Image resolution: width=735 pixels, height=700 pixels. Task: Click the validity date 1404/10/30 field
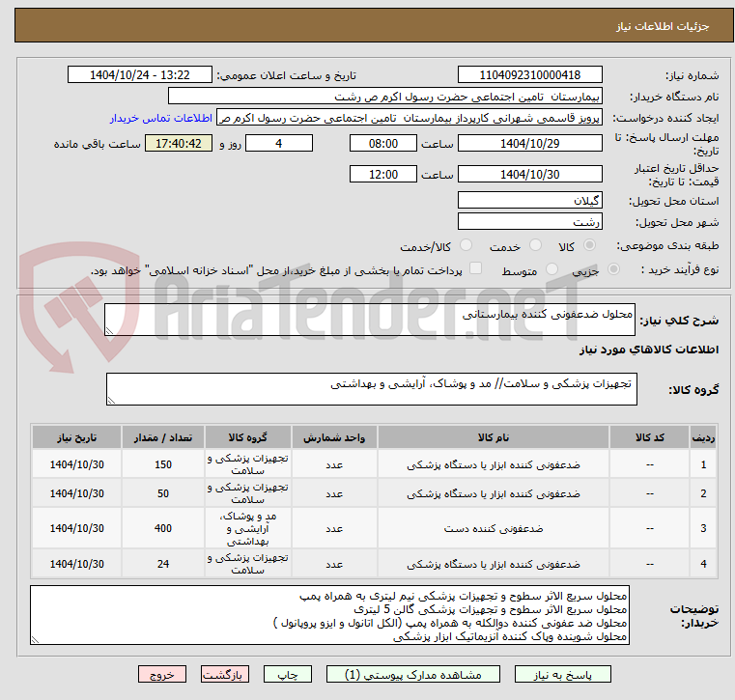(529, 175)
